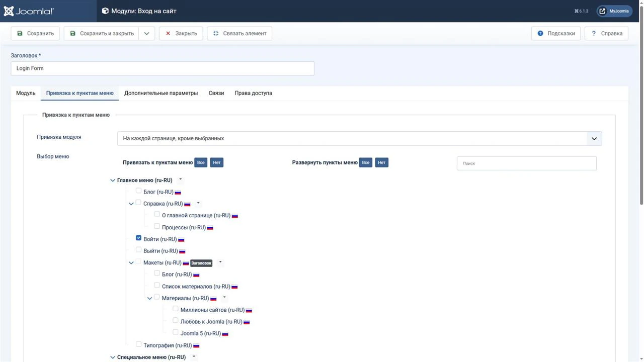Click the Russian flag next to Войти
The image size is (644, 362).
[x=181, y=240]
